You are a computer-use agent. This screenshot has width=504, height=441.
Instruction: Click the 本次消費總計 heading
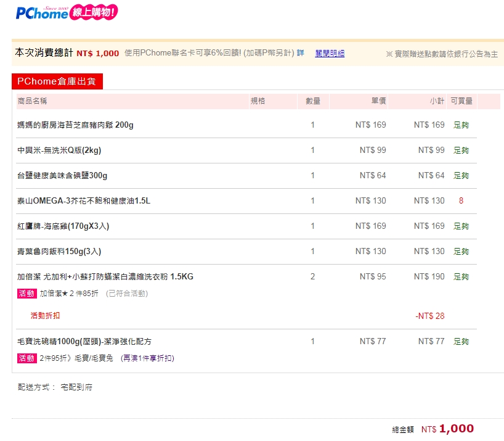point(44,53)
